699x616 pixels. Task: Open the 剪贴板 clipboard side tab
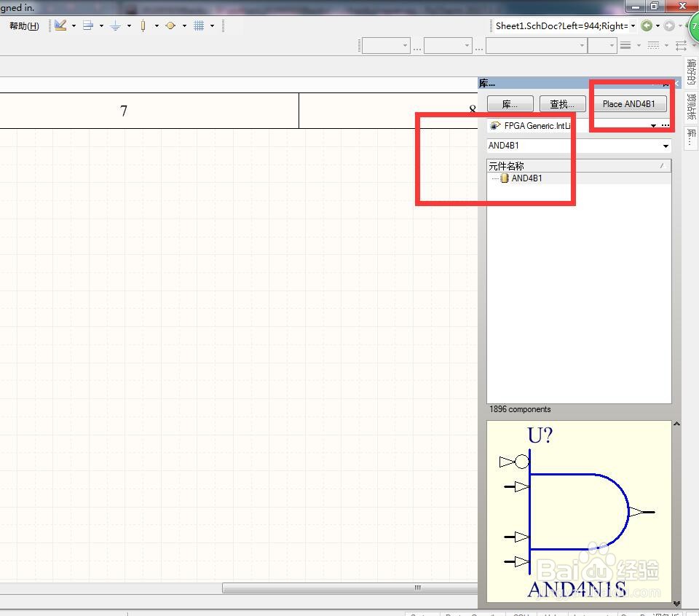point(691,106)
